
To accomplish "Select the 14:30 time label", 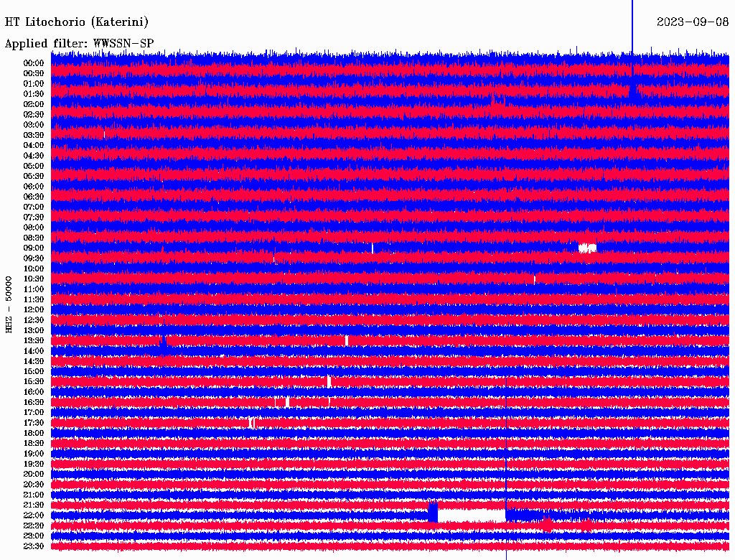I will [x=34, y=362].
